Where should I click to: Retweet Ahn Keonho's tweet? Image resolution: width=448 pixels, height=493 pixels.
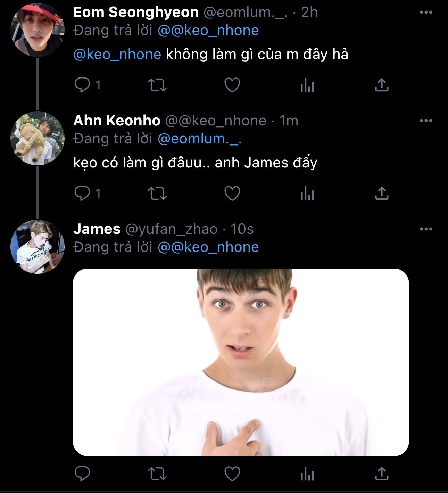tap(157, 193)
